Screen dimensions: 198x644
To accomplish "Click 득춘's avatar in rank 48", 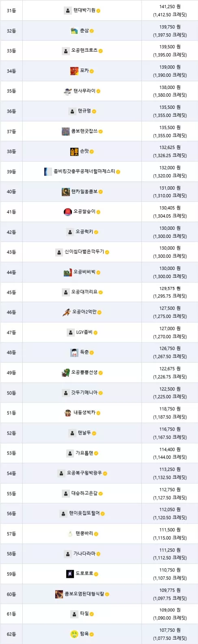I will point(74,353).
